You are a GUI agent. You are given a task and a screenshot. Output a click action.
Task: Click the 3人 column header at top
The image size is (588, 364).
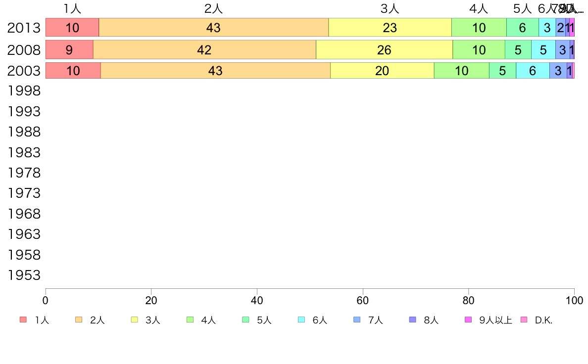point(390,8)
